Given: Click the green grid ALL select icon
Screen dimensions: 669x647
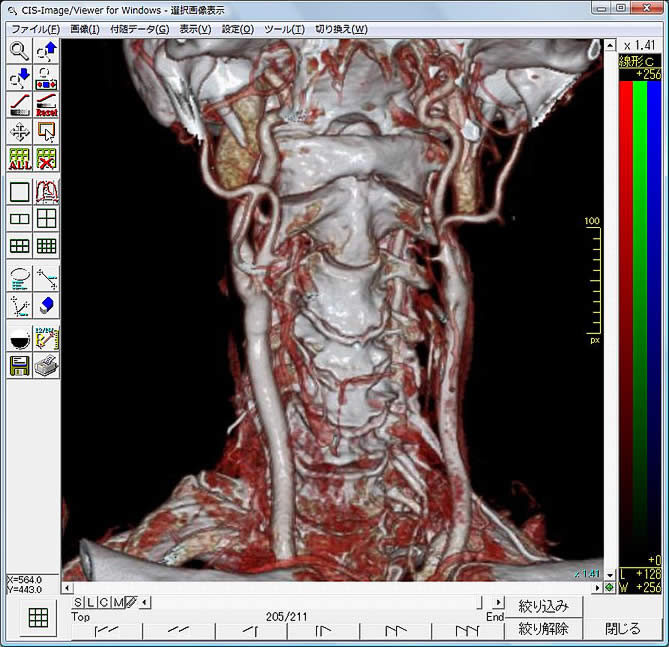Looking at the screenshot, I should click(20, 159).
